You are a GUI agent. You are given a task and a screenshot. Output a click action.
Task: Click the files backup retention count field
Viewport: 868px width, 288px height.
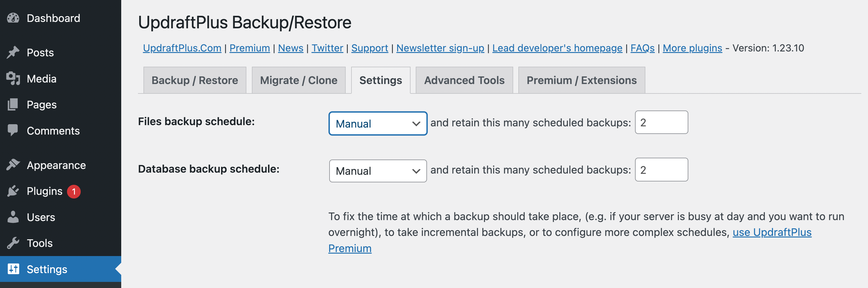(661, 122)
